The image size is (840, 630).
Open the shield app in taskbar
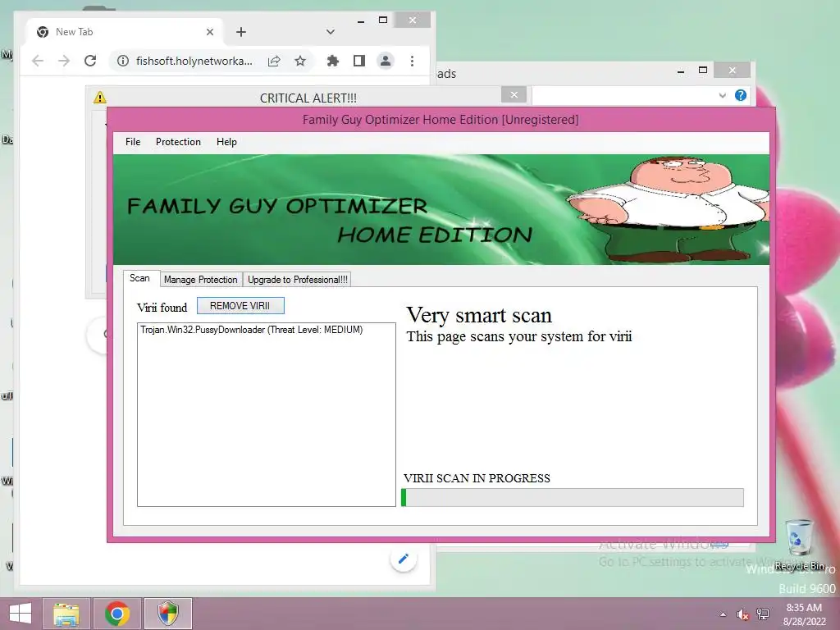pos(168,614)
